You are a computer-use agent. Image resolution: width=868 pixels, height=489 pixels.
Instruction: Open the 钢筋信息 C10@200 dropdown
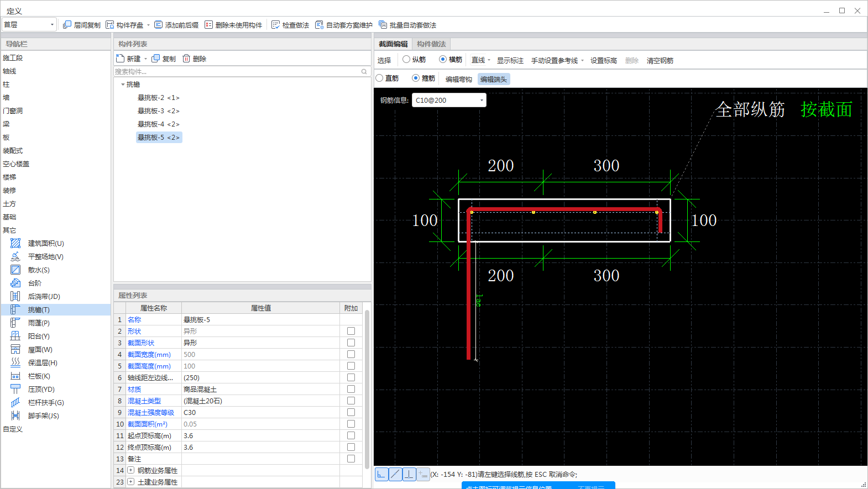coord(482,100)
